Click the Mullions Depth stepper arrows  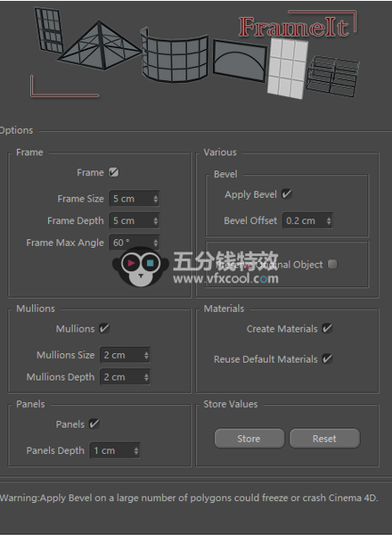click(147, 377)
